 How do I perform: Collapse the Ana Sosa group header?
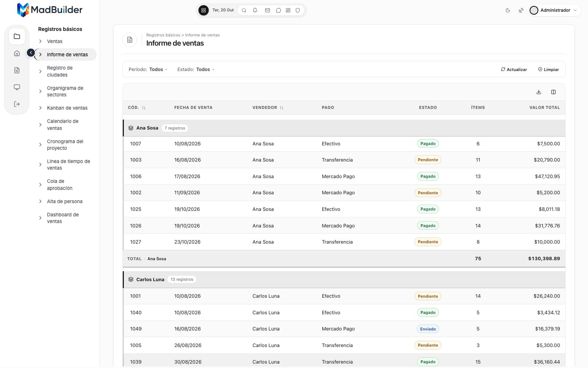click(x=344, y=128)
